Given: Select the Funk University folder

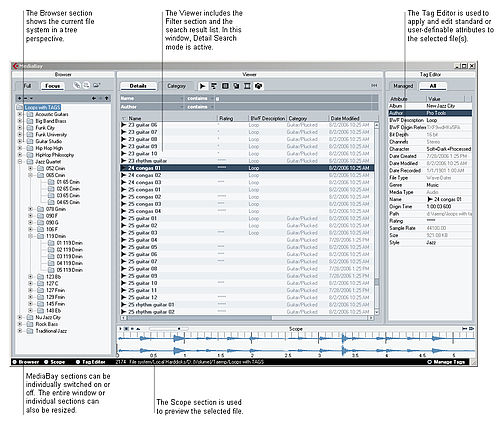Looking at the screenshot, I should point(51,135).
